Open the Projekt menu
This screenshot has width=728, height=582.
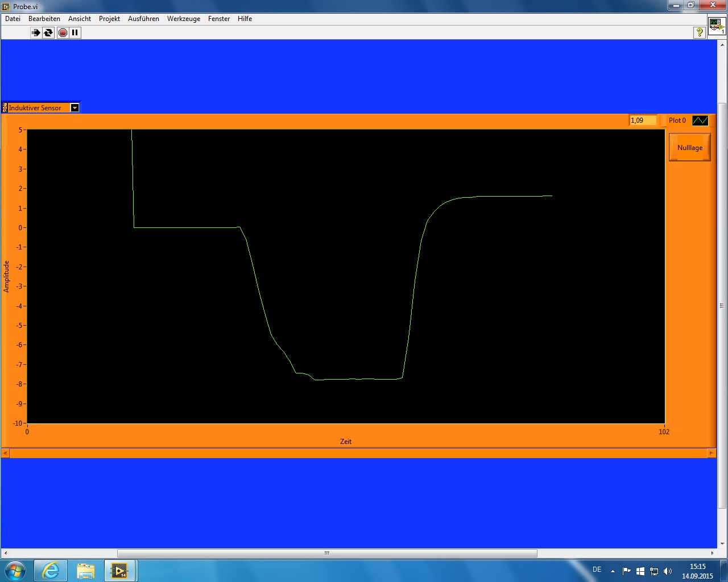click(109, 19)
